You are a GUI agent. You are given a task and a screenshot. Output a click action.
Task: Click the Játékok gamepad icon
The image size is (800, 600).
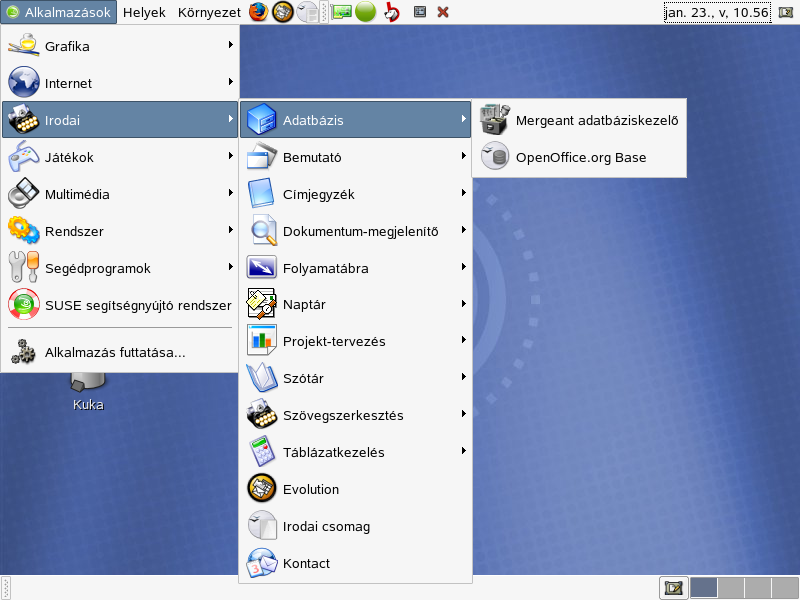point(23,157)
